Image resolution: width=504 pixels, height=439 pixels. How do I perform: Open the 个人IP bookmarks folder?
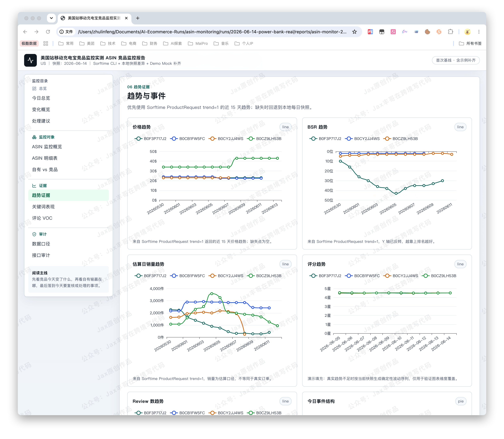(x=244, y=43)
